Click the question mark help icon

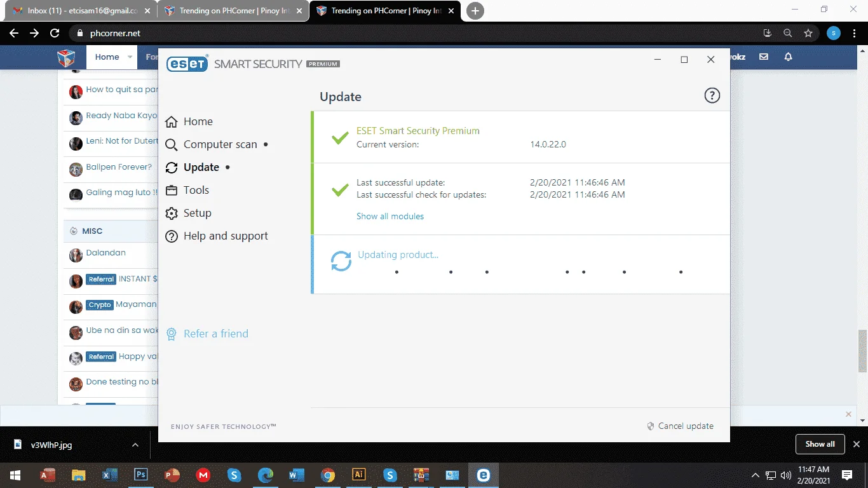click(712, 96)
